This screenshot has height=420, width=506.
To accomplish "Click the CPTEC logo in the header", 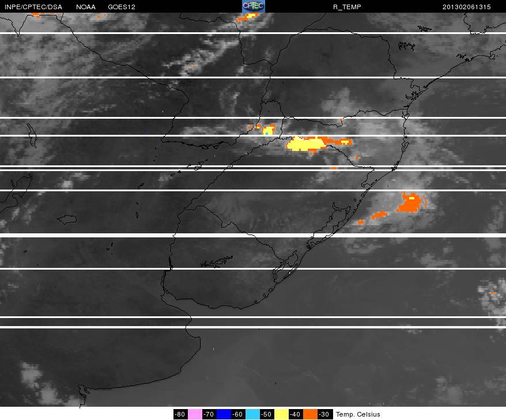I will (x=254, y=6).
